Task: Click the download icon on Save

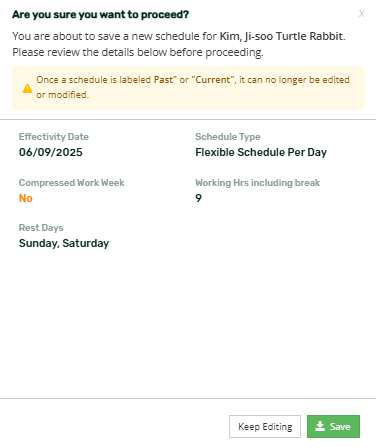Action: pyautogui.click(x=320, y=426)
